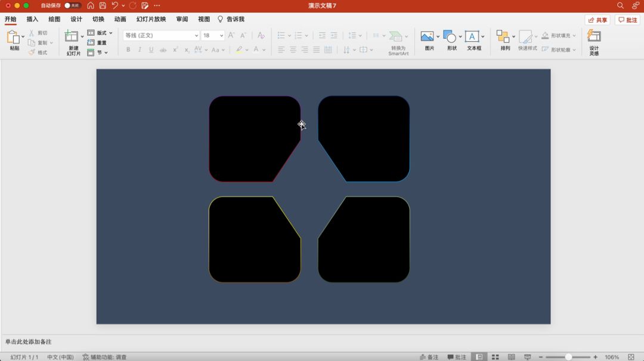Click the Clear formatting icon
Image resolution: width=644 pixels, height=361 pixels.
tap(261, 35)
